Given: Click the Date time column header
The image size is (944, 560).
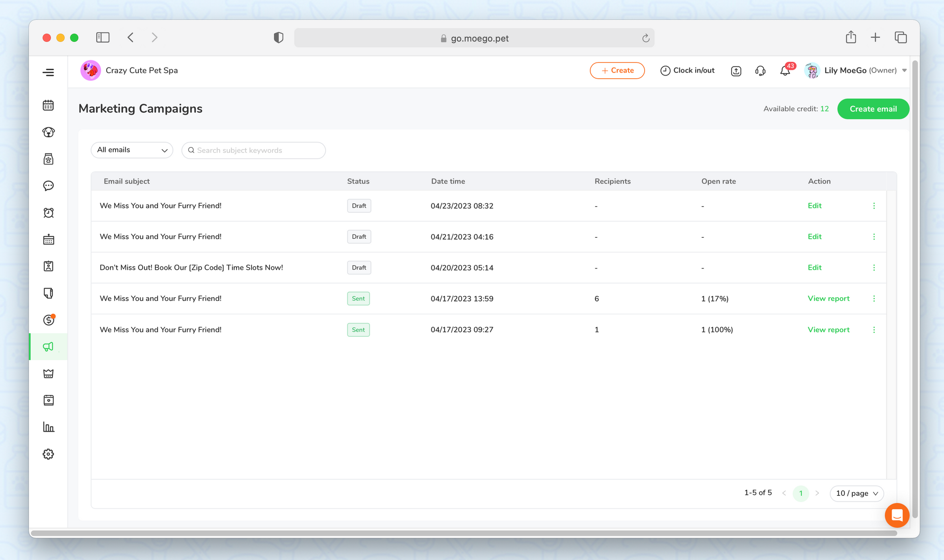Looking at the screenshot, I should pyautogui.click(x=448, y=181).
